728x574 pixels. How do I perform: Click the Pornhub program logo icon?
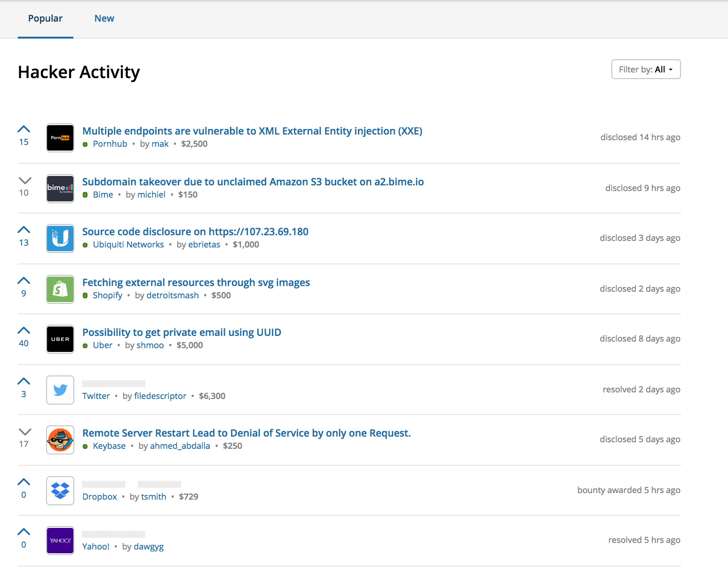[60, 138]
